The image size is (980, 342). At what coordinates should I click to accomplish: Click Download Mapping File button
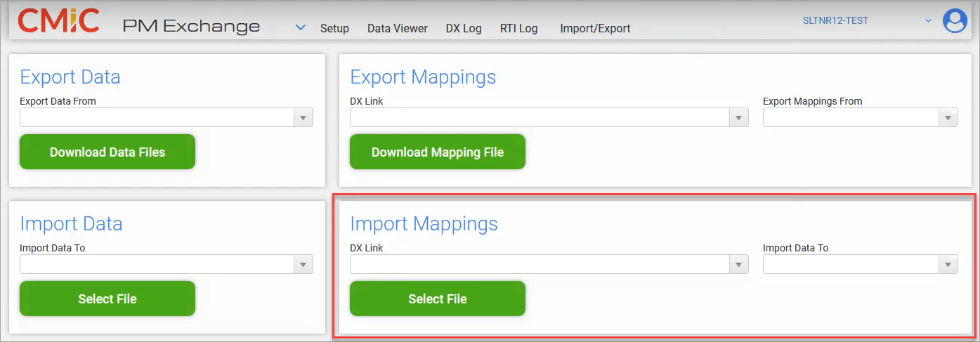(x=438, y=152)
